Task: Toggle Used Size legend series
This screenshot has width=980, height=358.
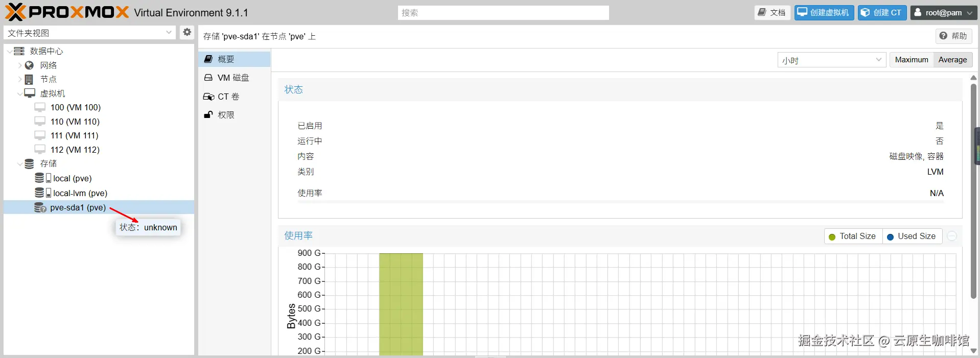Action: pos(912,236)
